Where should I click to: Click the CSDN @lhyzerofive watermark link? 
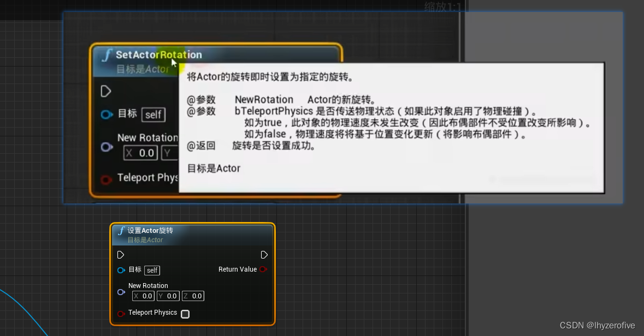598,324
